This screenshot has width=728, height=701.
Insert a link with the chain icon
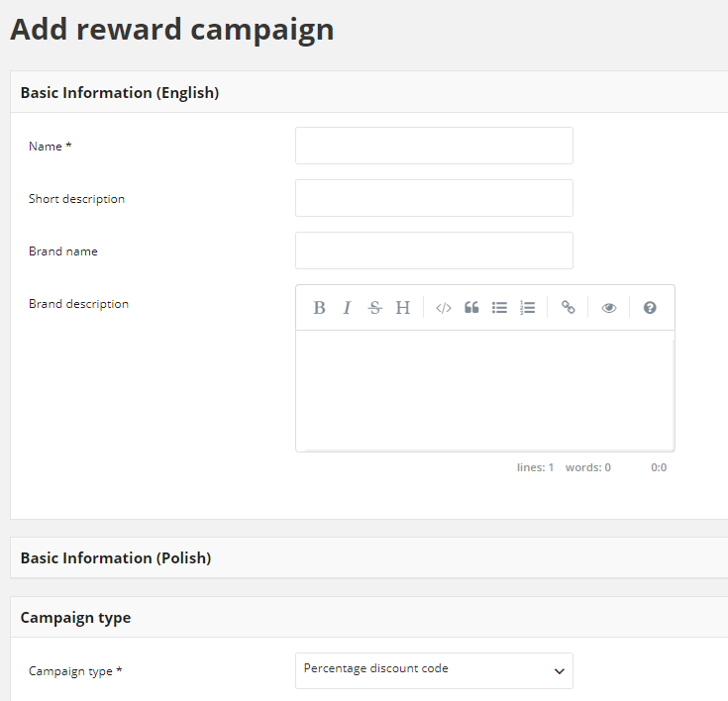point(568,308)
